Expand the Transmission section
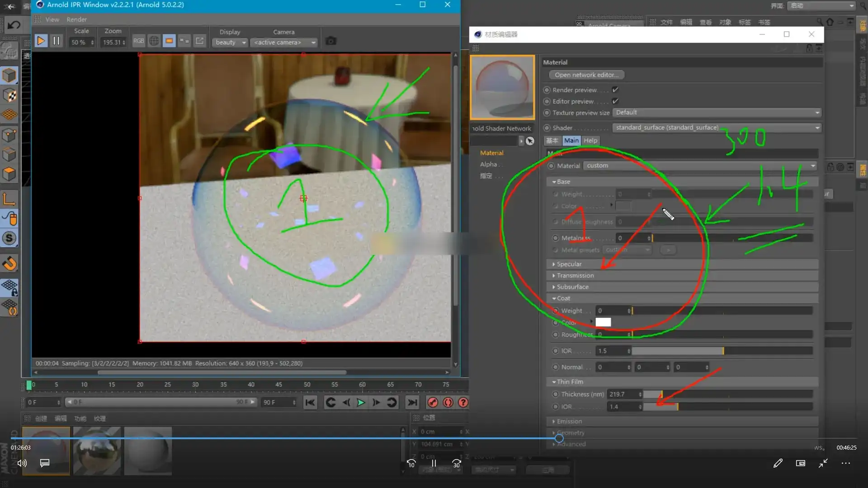 [575, 276]
